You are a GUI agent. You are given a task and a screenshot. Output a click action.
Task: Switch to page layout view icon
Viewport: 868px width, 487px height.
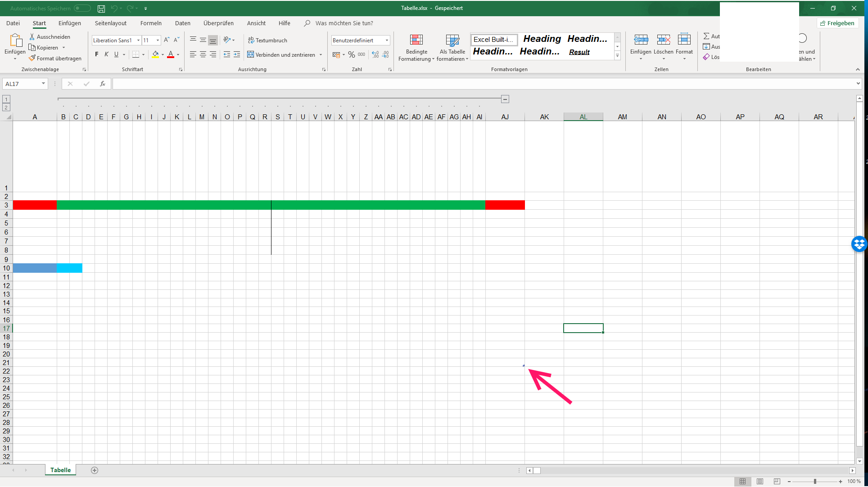(x=760, y=481)
